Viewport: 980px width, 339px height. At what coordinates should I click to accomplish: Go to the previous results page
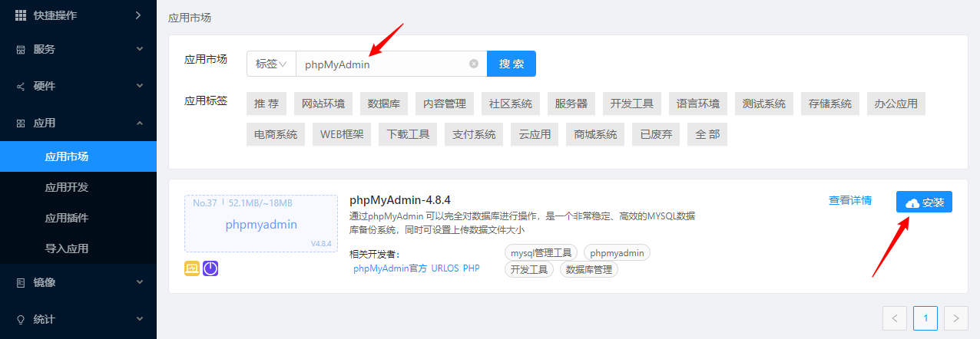pos(895,318)
